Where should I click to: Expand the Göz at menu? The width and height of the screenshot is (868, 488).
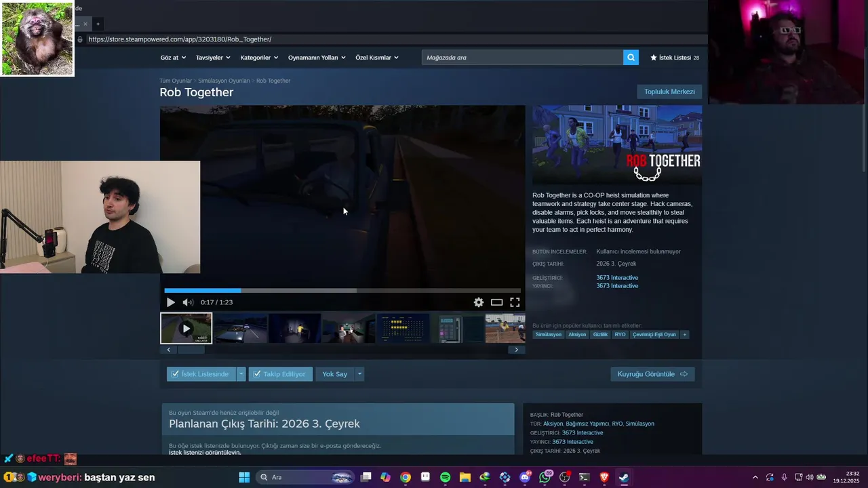pyautogui.click(x=173, y=58)
